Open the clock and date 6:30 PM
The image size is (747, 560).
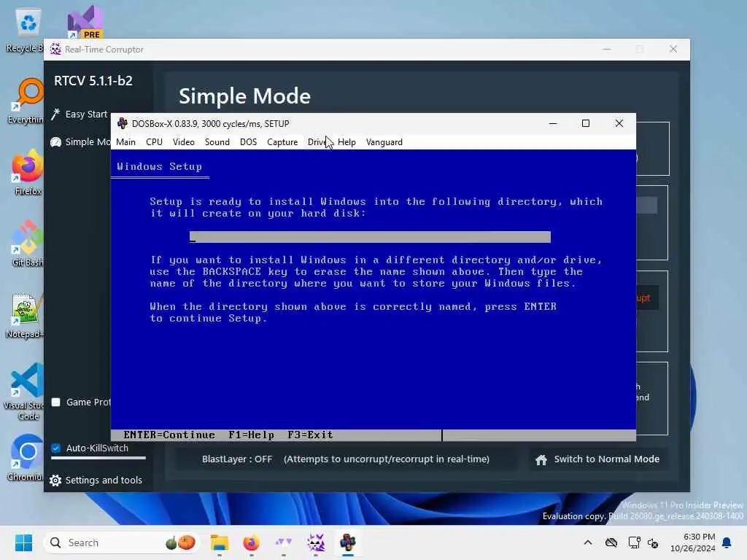pos(693,542)
